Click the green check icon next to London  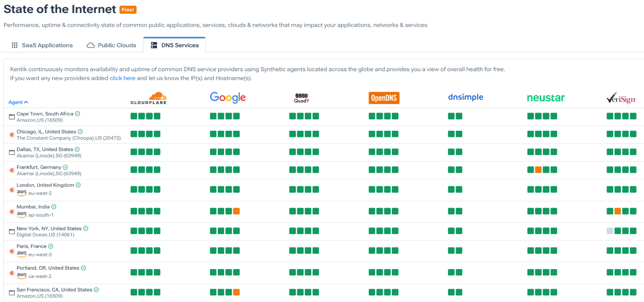click(78, 185)
